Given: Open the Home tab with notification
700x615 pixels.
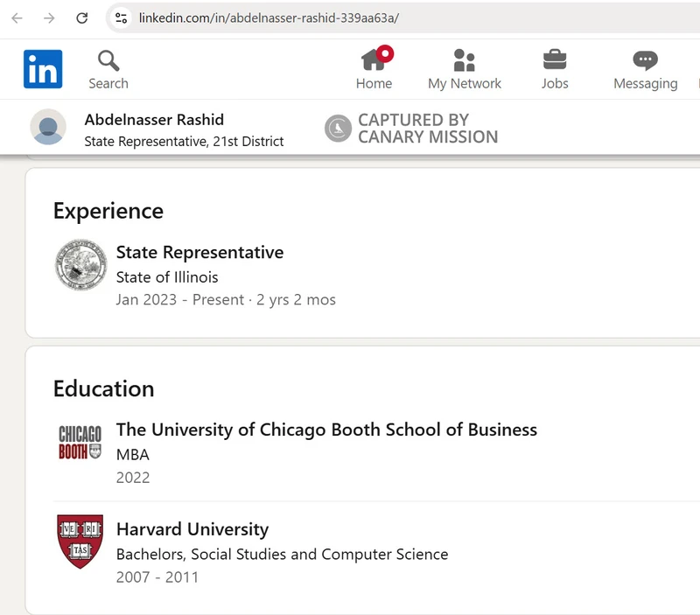Looking at the screenshot, I should point(374,68).
